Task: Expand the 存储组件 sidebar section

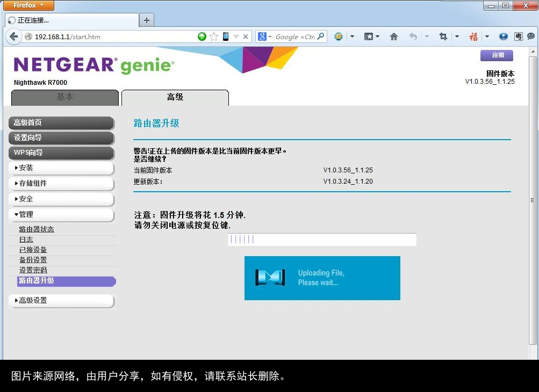Action: (x=33, y=183)
